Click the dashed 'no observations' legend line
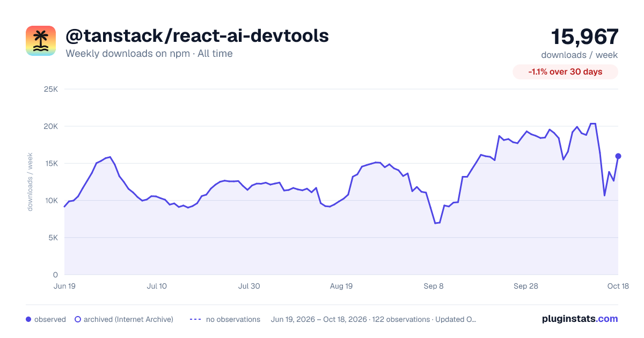The width and height of the screenshot is (644, 338). [195, 319]
